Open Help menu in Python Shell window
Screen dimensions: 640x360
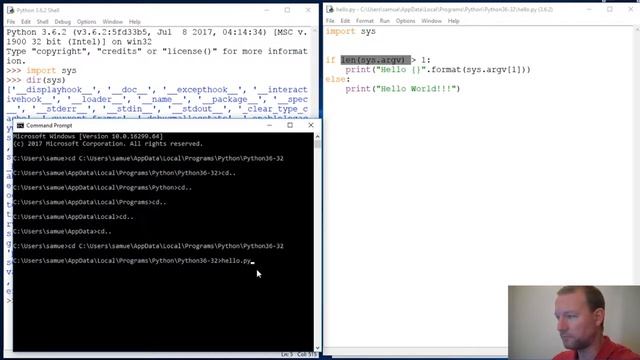tap(135, 22)
